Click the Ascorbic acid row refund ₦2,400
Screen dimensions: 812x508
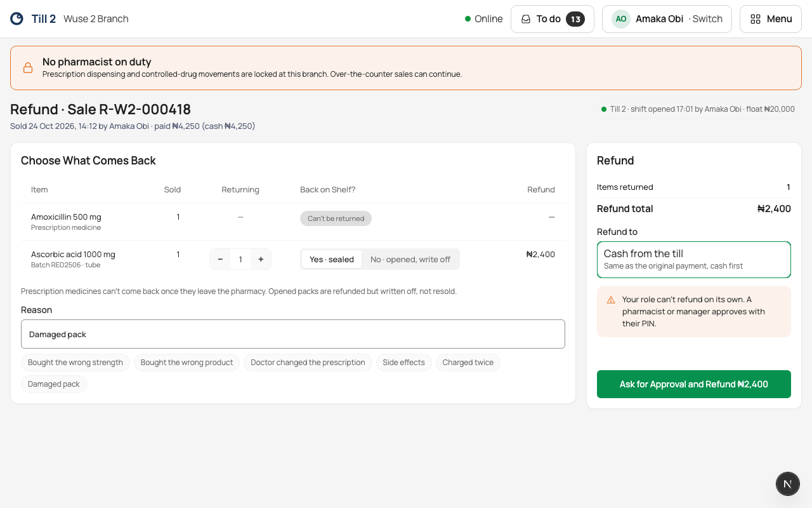[540, 254]
